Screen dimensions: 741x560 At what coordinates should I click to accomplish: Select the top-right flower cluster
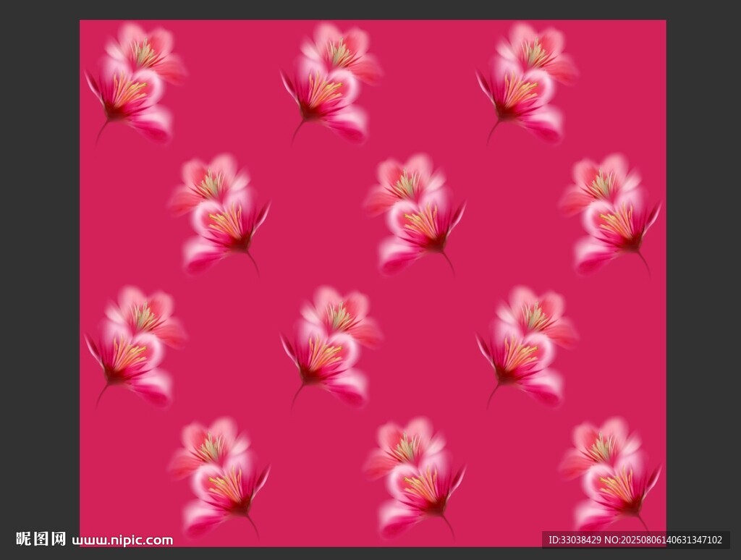tap(526, 83)
